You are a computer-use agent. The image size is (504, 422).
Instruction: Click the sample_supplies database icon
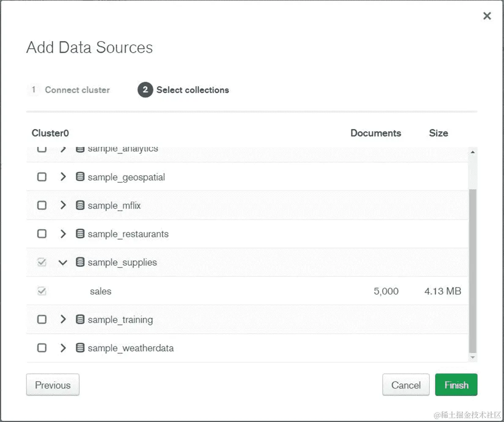pos(80,262)
